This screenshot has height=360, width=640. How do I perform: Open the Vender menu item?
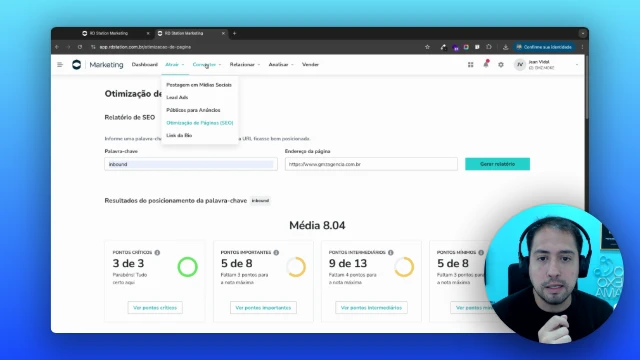[x=310, y=64]
